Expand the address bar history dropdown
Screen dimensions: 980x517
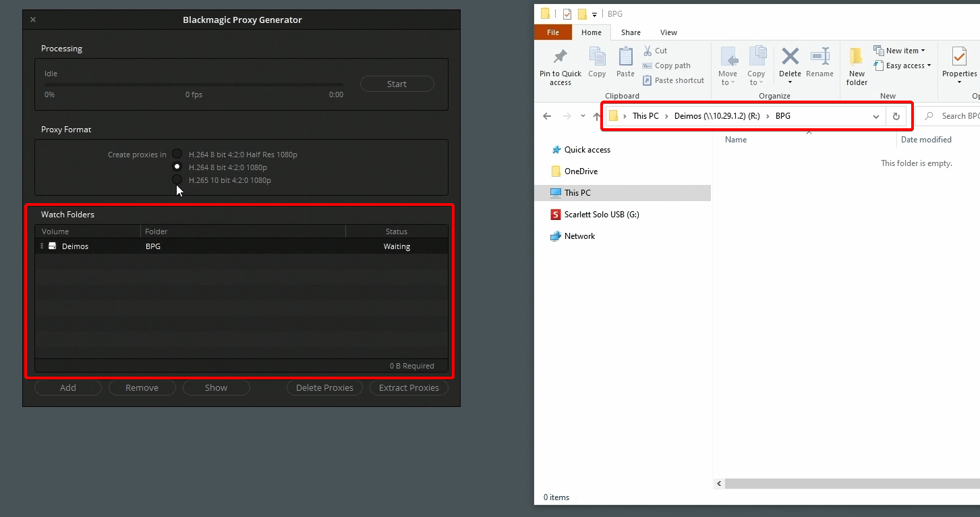(x=875, y=115)
